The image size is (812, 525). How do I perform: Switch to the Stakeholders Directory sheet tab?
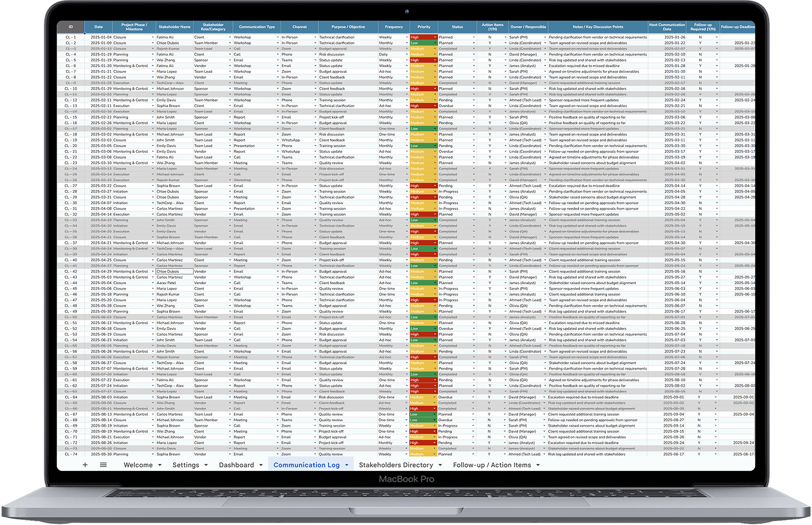tap(396, 465)
